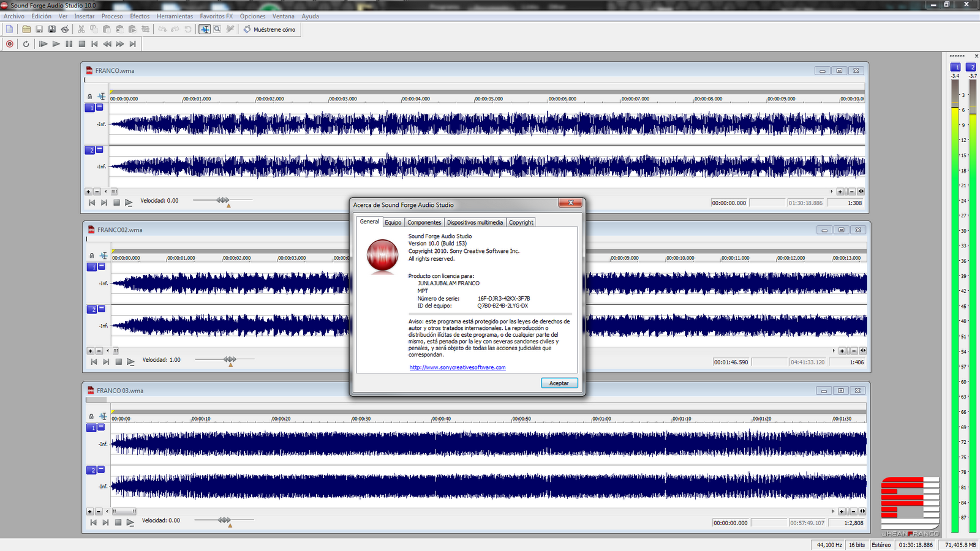Open the Edición menu
Screen dimensions: 980x551
pyautogui.click(x=42, y=17)
